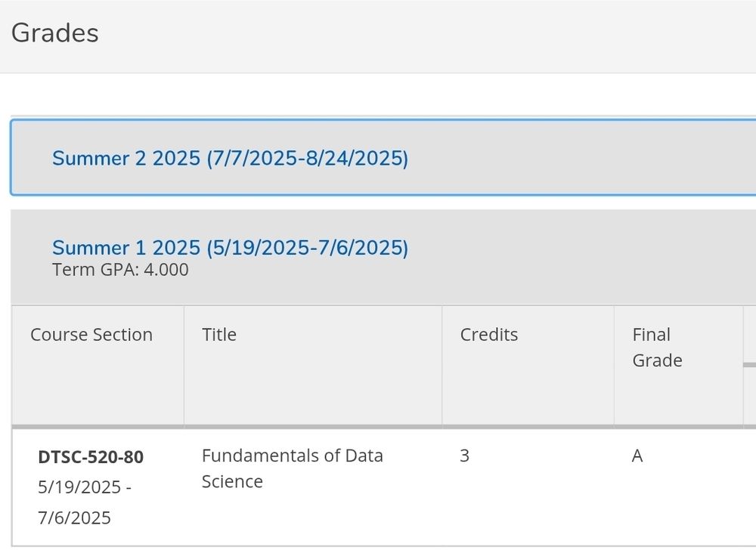Click the table's horizontal scrollbar at right edge
Image resolution: width=756 pixels, height=550 pixels.
[x=750, y=365]
